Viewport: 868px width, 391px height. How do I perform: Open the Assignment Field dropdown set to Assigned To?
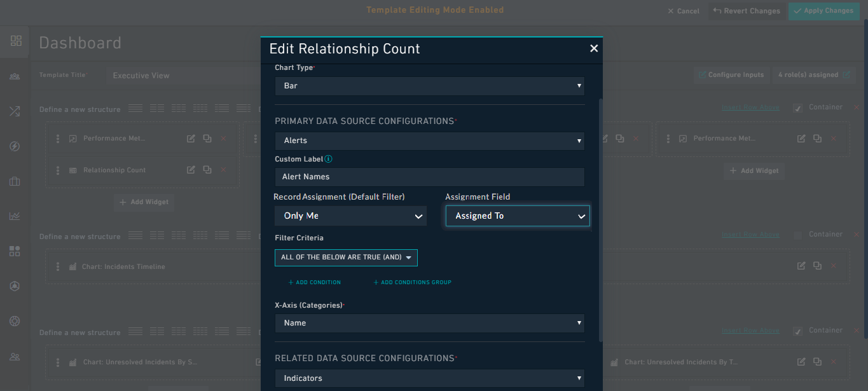pos(517,216)
